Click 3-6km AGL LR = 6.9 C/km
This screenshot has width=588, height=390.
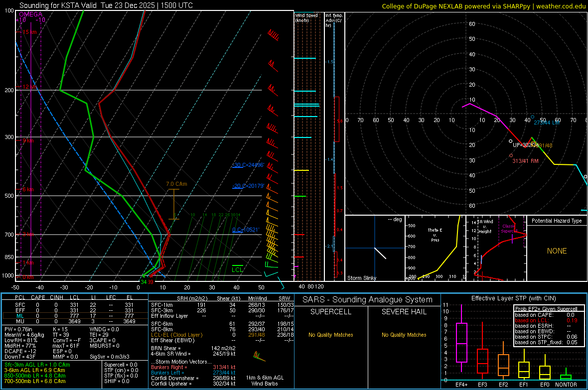pyautogui.click(x=34, y=370)
